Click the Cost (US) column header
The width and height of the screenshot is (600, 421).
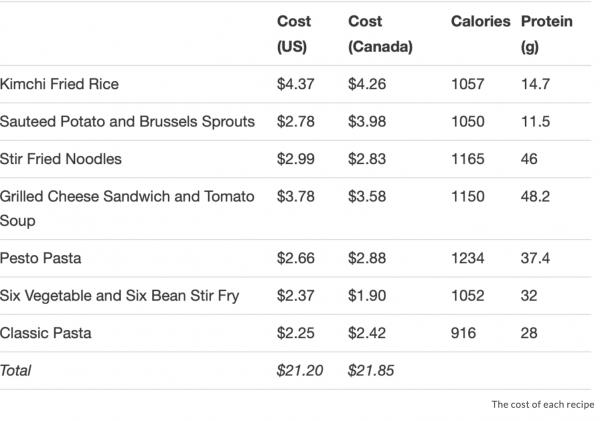point(293,34)
